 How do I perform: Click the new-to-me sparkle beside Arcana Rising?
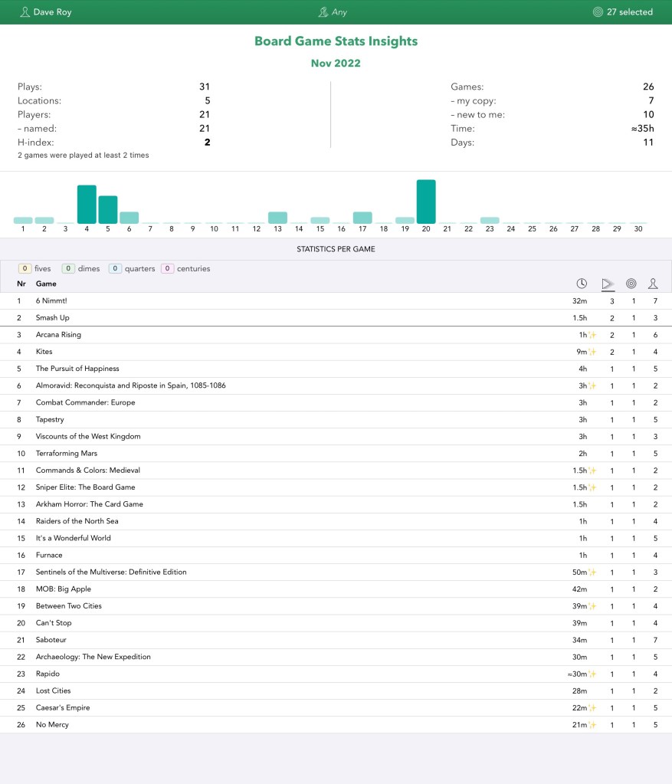coord(592,335)
